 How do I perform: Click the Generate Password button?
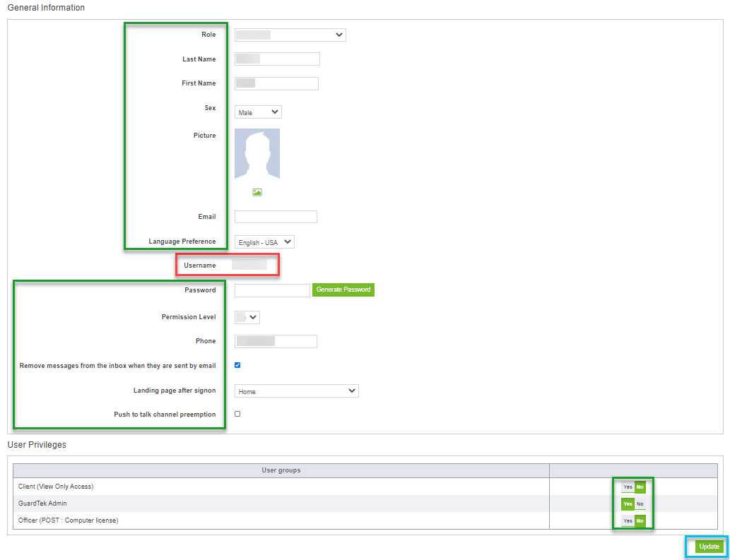(343, 290)
